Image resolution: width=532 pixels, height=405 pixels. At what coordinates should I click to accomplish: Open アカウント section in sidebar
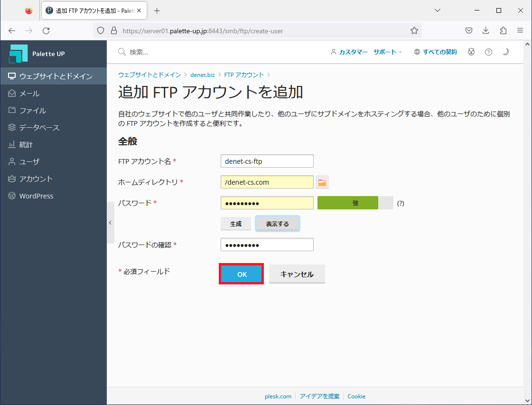(x=53, y=179)
